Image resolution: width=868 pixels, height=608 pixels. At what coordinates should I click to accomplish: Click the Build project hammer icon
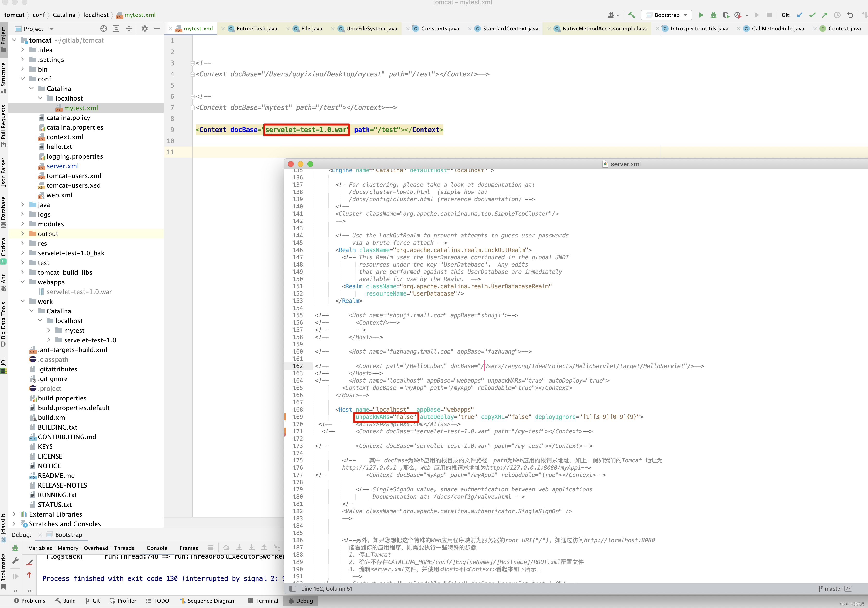click(x=631, y=15)
